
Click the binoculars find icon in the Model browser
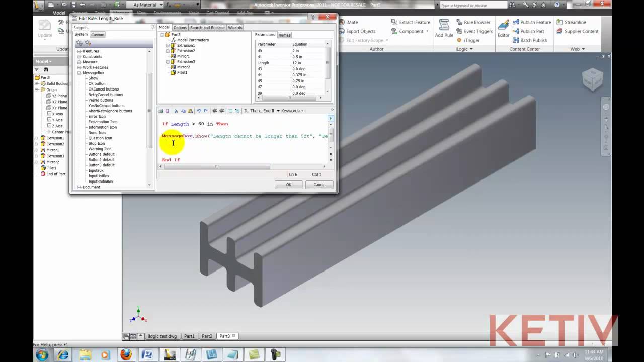click(46, 69)
